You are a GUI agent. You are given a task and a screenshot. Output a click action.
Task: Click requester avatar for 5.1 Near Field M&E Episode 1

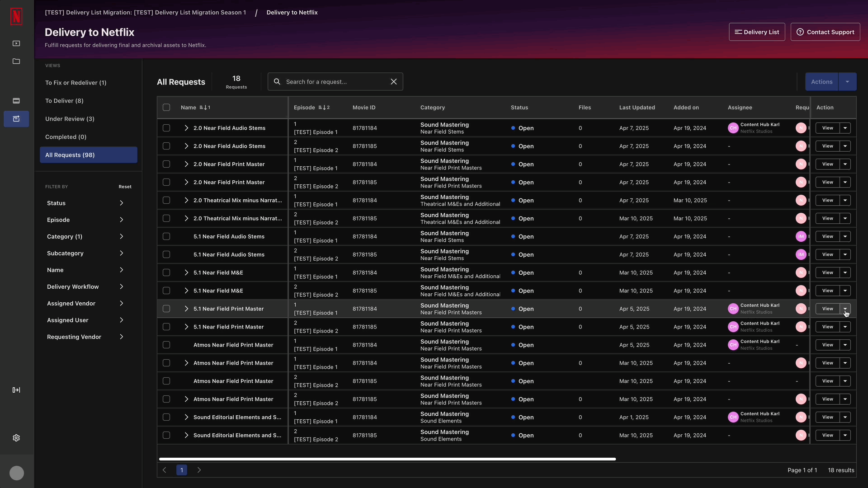[801, 272]
